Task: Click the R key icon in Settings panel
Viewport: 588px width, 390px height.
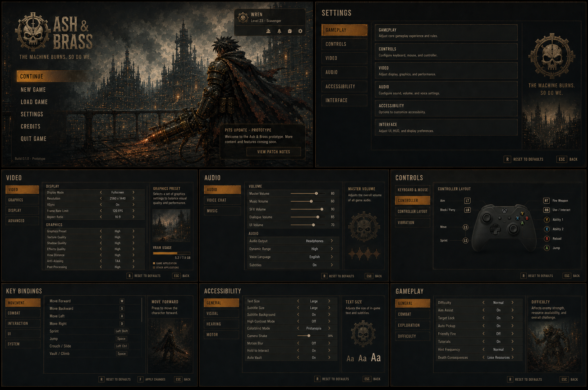Action: [507, 159]
